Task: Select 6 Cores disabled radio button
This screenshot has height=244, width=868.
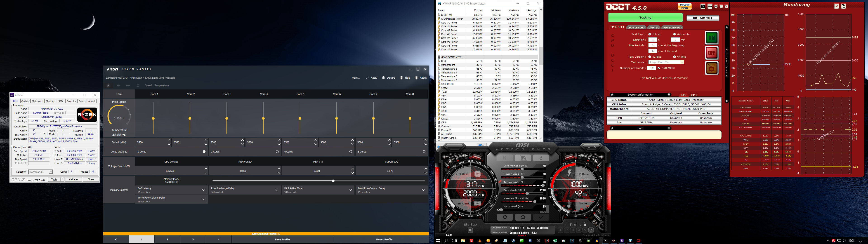Action: [x=424, y=152]
